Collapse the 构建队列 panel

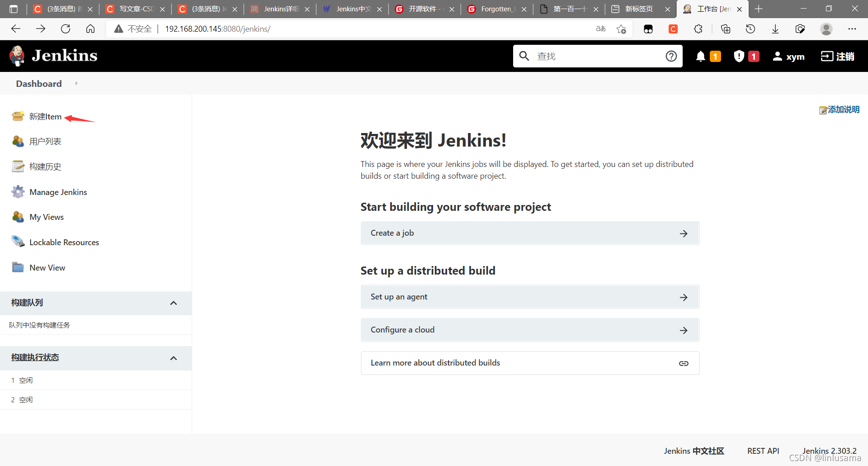174,303
